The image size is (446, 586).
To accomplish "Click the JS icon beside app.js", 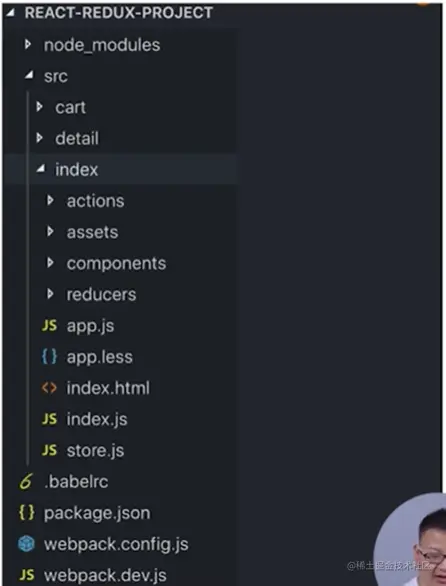I will tap(49, 326).
